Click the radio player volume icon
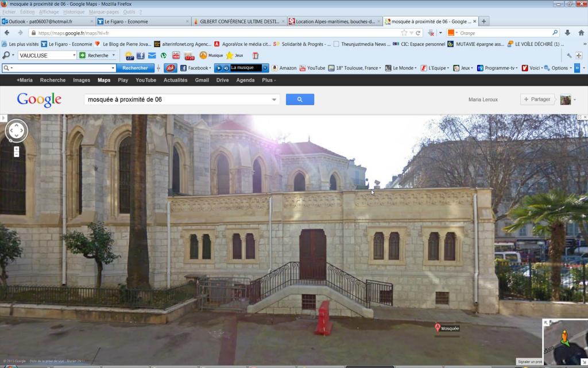The height and width of the screenshot is (368, 588). 226,68
